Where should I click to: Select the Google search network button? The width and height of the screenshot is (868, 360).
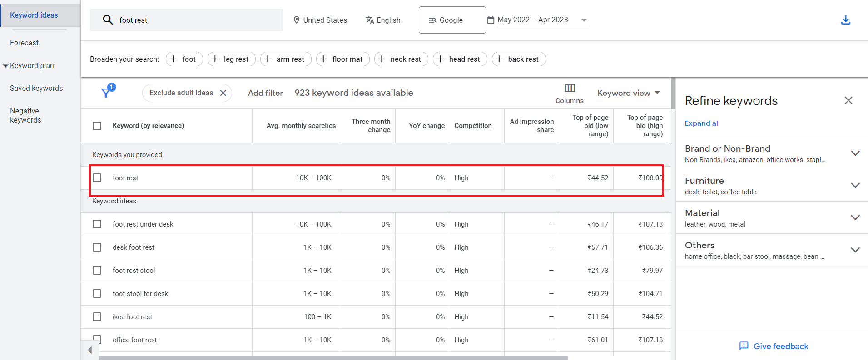click(452, 20)
